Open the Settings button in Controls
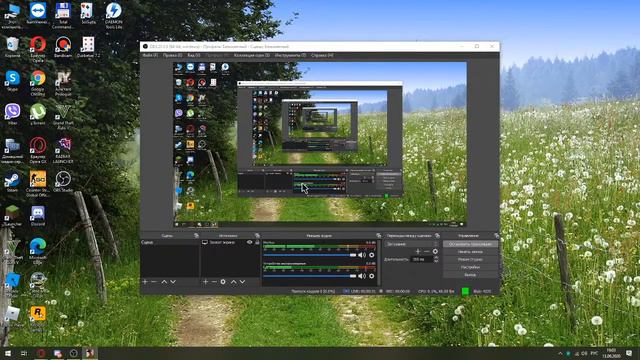The width and height of the screenshot is (640, 360). pos(470,267)
